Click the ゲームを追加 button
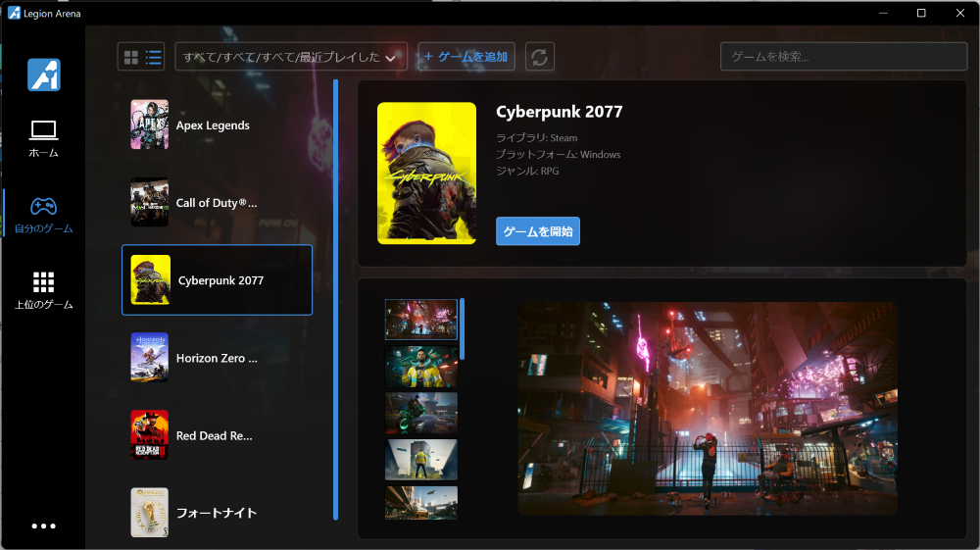This screenshot has width=980, height=550. (x=466, y=57)
